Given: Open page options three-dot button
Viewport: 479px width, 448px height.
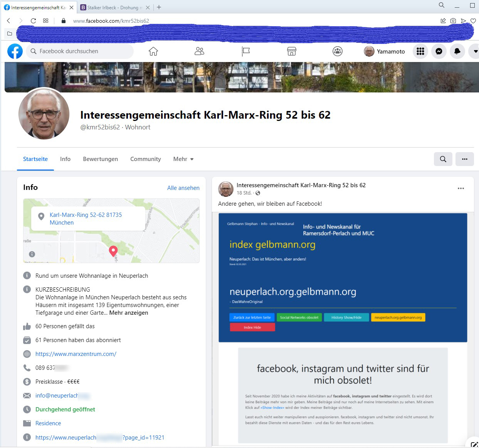Looking at the screenshot, I should 465,159.
